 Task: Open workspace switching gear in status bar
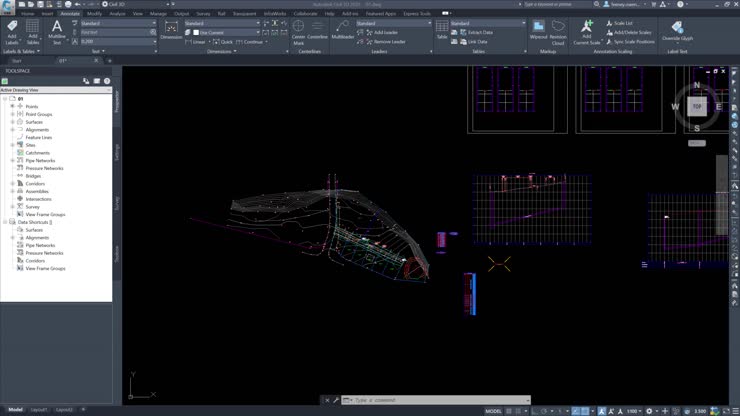tap(649, 411)
